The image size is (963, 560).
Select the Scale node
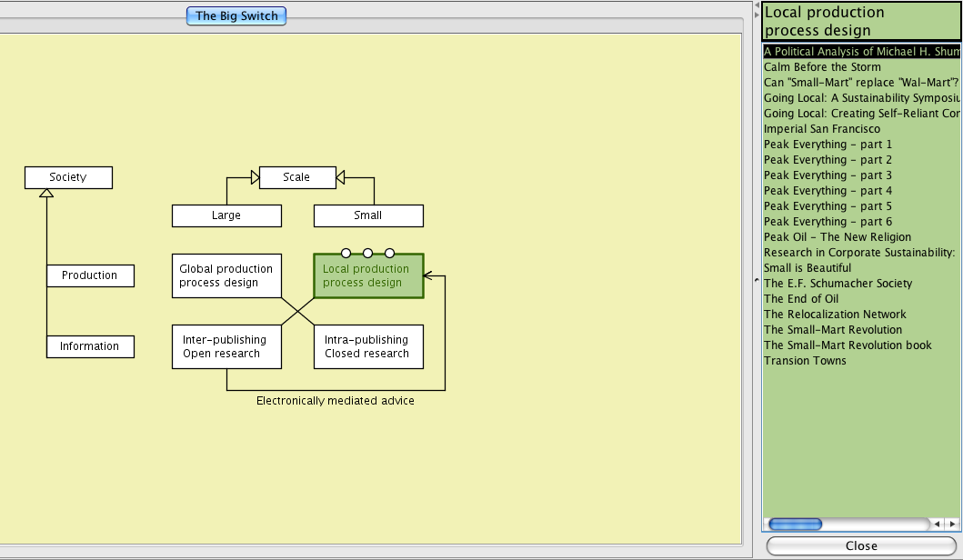(x=296, y=177)
